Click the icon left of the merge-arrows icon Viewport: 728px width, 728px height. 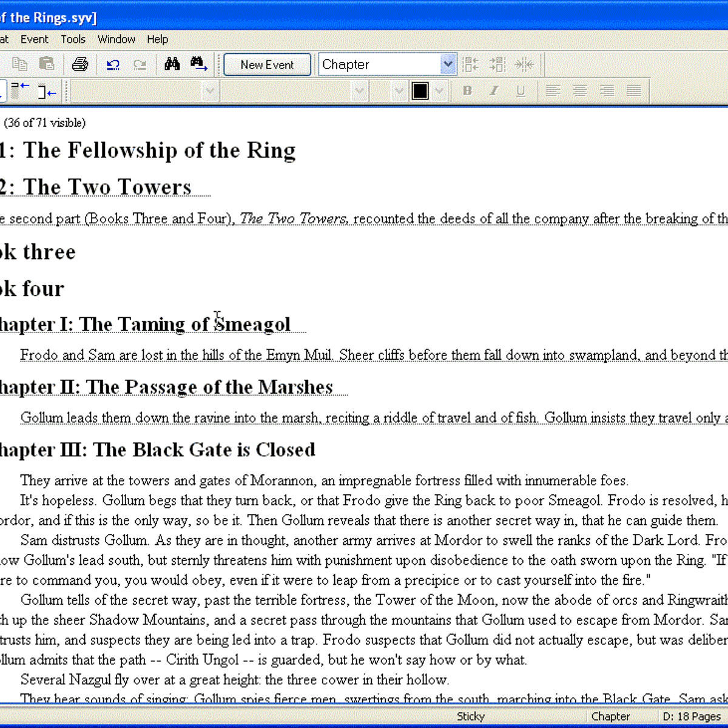point(497,64)
